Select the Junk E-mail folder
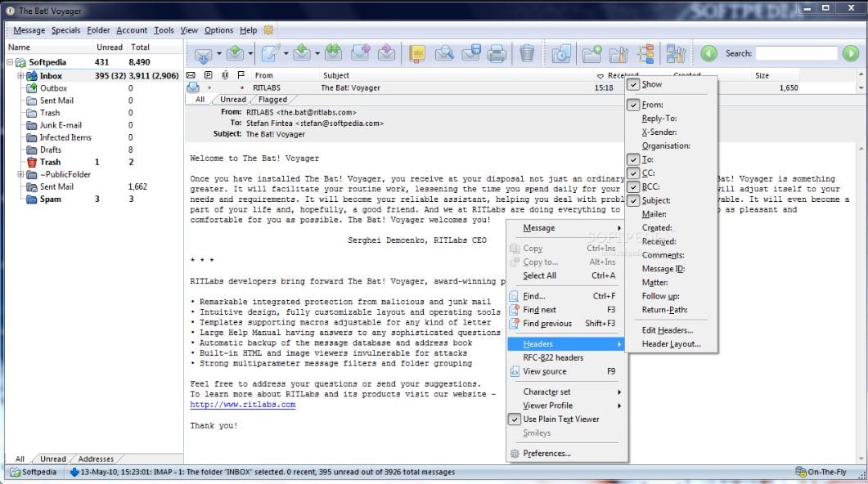The width and height of the screenshot is (868, 484). (61, 125)
